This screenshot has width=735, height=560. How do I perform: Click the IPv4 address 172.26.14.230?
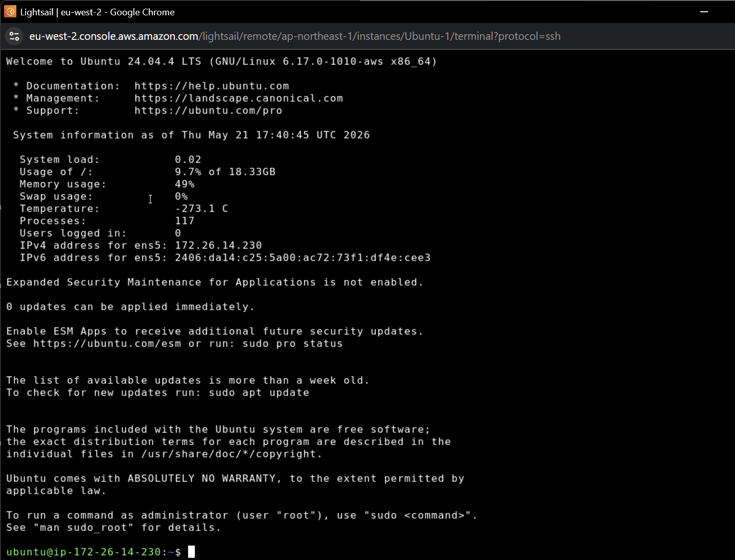coord(218,245)
